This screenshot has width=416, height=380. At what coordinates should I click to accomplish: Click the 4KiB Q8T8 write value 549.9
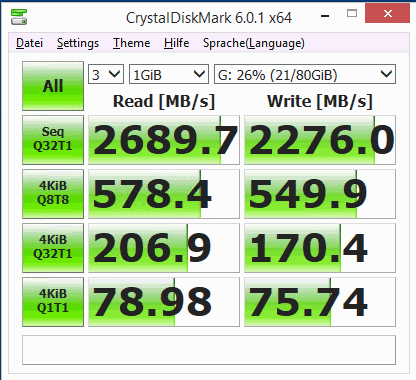click(x=320, y=194)
